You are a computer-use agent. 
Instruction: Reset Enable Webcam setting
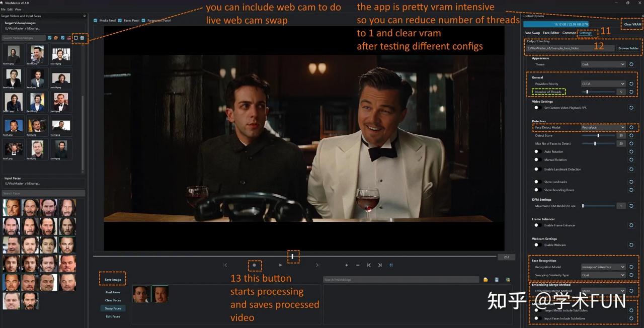tap(631, 245)
